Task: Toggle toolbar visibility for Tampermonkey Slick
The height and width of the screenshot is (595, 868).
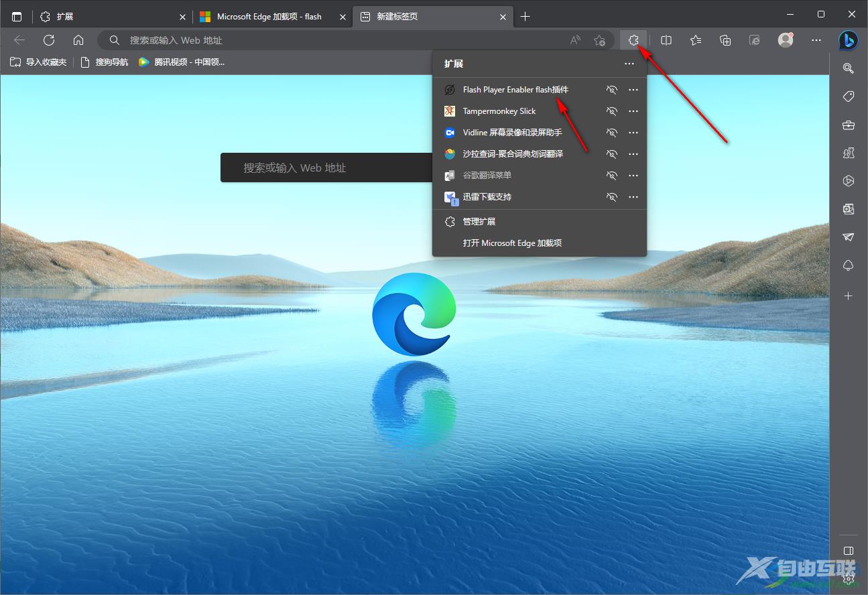Action: 611,111
